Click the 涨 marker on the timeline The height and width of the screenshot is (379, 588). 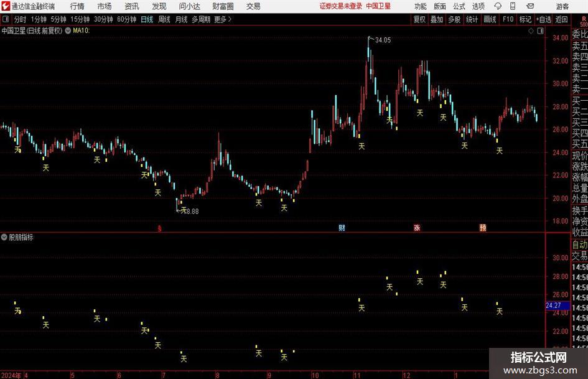[417, 228]
